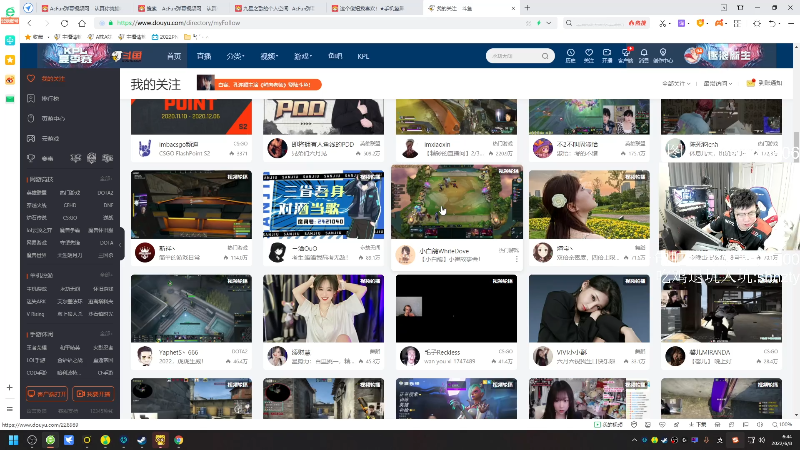Open 全部关注 filter dropdown
This screenshot has height=450, width=800.
676,83
